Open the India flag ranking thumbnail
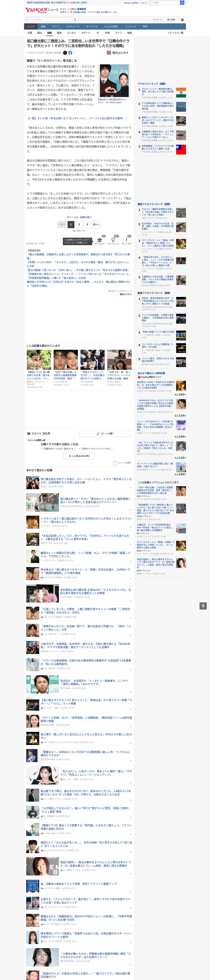The image size is (210, 980). pyautogui.click(x=181, y=92)
